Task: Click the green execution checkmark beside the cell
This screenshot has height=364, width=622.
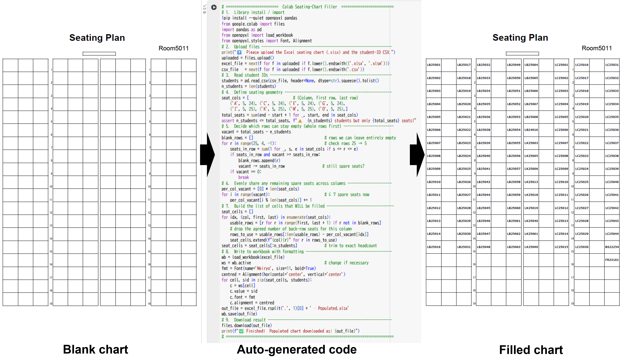Action: [204, 5]
